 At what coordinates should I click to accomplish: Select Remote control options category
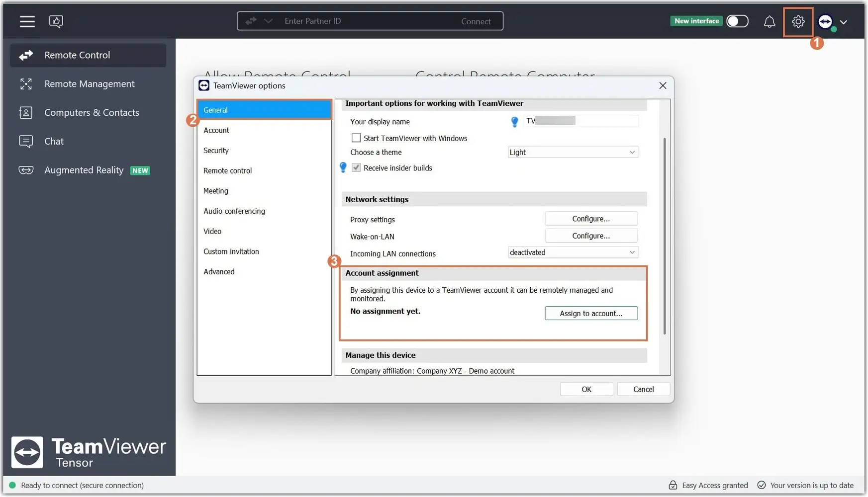click(x=264, y=170)
